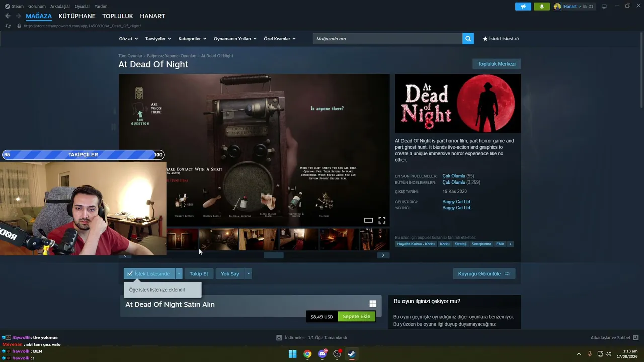Click the Windows platform icon on the purchase box
Image resolution: width=644 pixels, height=362 pixels.
tap(373, 304)
